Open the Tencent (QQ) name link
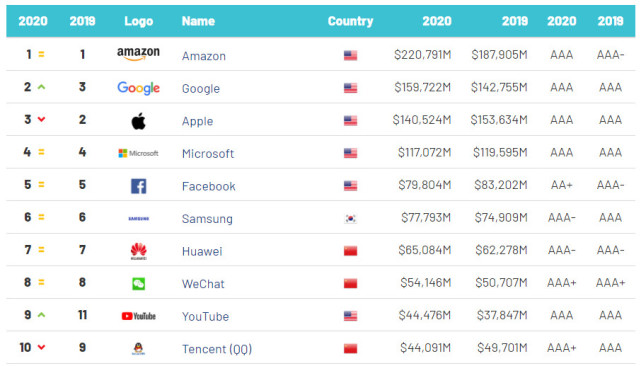The height and width of the screenshot is (366, 641). [217, 349]
